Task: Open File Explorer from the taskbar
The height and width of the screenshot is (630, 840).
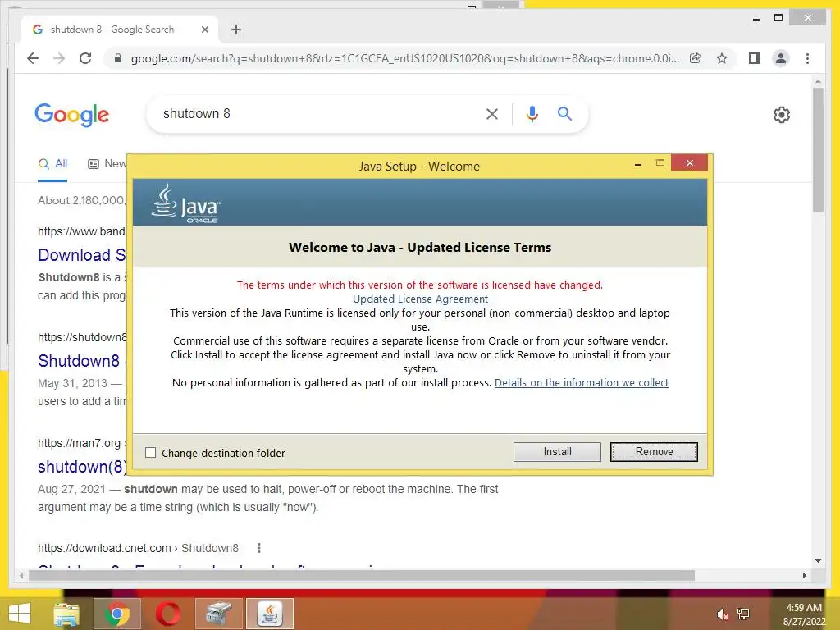Action: (66, 614)
